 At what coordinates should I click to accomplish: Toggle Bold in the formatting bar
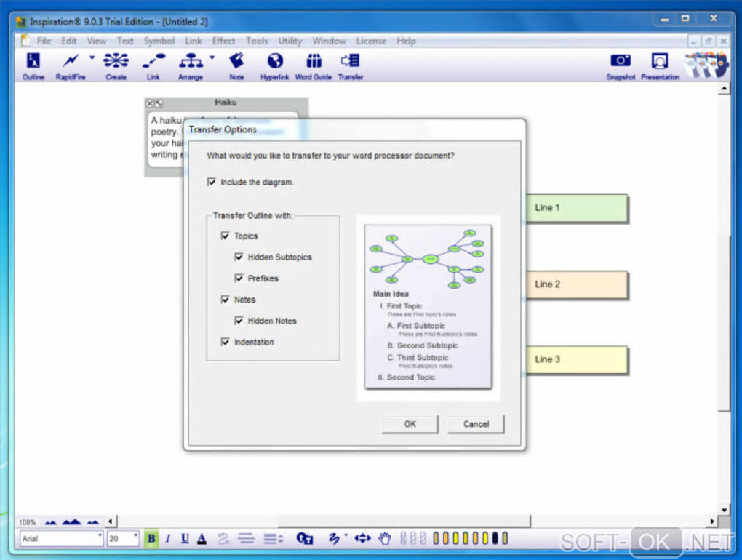coord(151,538)
